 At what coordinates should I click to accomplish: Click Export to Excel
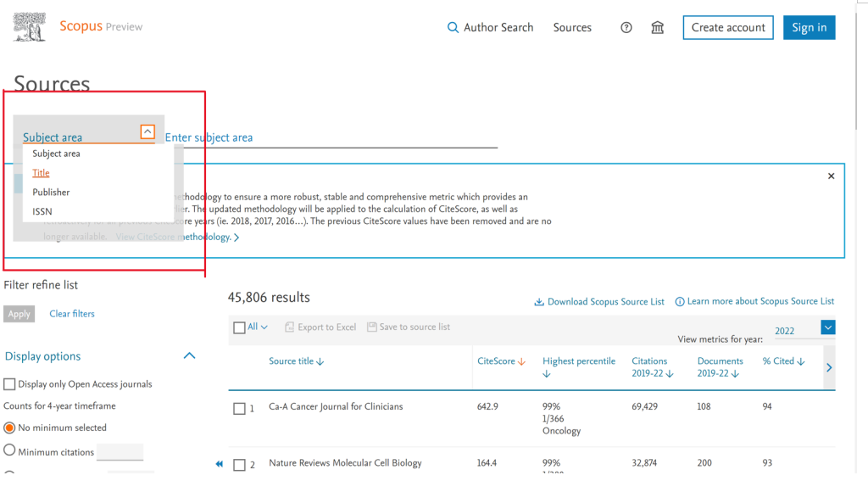tap(326, 327)
